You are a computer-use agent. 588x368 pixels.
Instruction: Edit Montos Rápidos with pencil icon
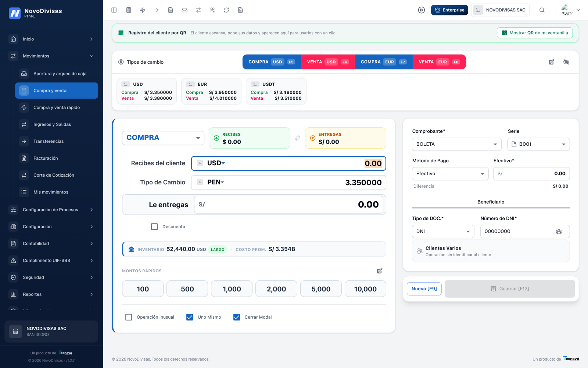click(x=380, y=271)
